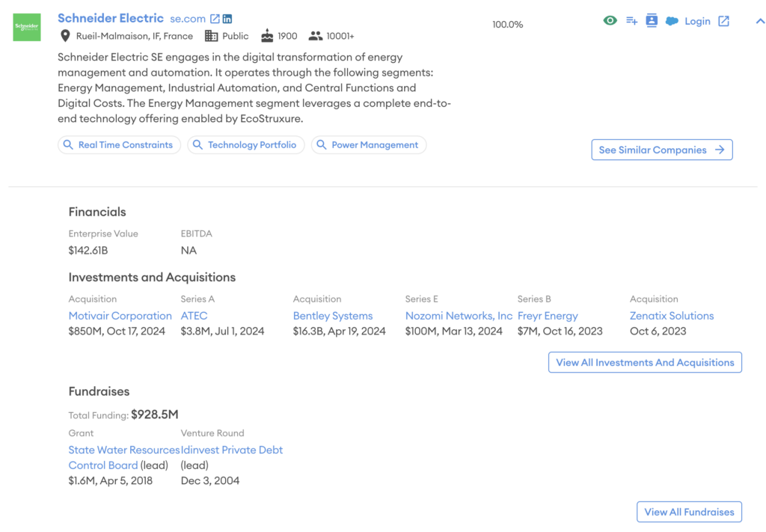766x532 pixels.
Task: Click the building icon next to Public
Action: pyautogui.click(x=211, y=36)
